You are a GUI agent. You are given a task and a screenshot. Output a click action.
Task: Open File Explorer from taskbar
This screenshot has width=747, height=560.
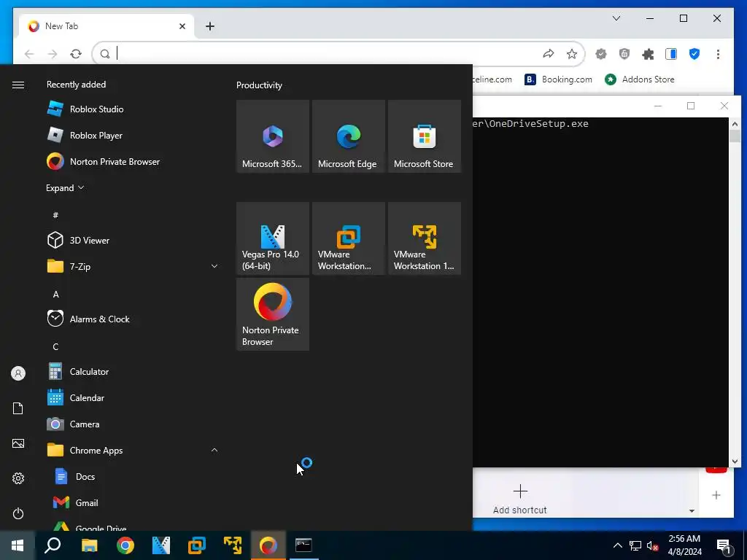coord(89,545)
